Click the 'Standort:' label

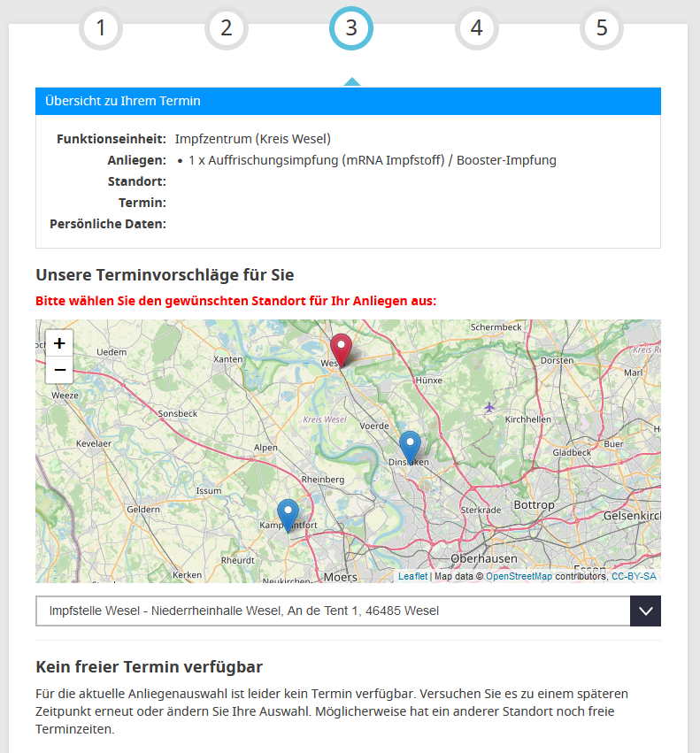click(x=137, y=181)
